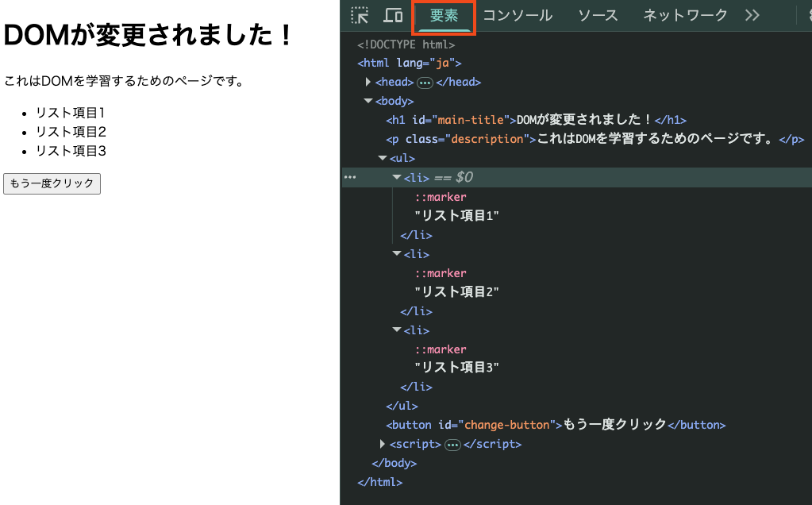Collapse the second li node
This screenshot has width=812, height=505.
point(397,253)
